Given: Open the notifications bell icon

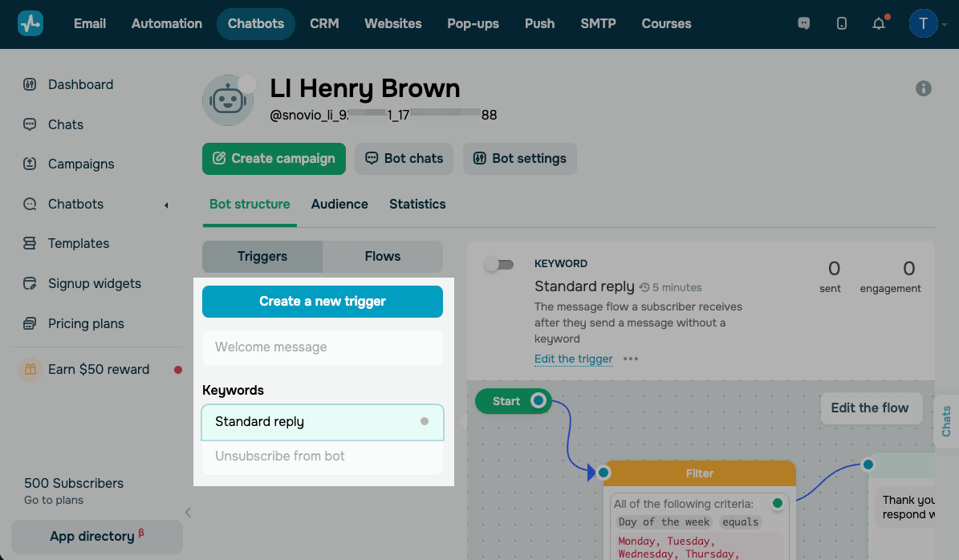Looking at the screenshot, I should tap(878, 24).
